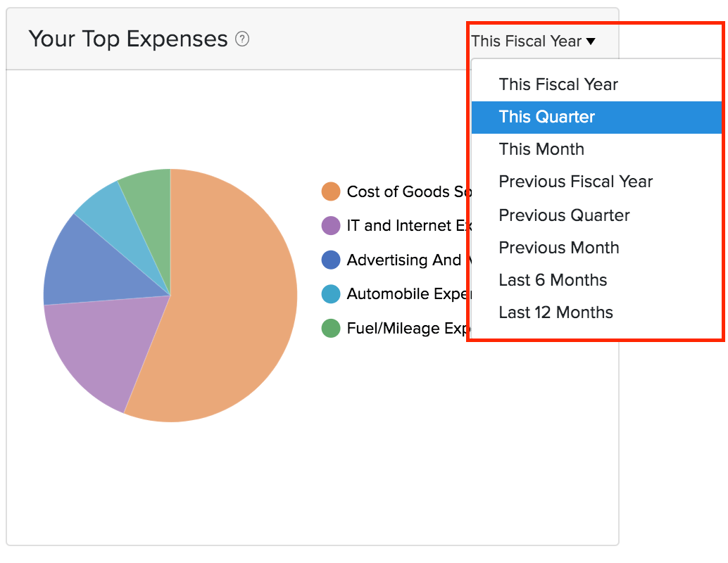Choose the Previous Quarter option

coord(564,215)
